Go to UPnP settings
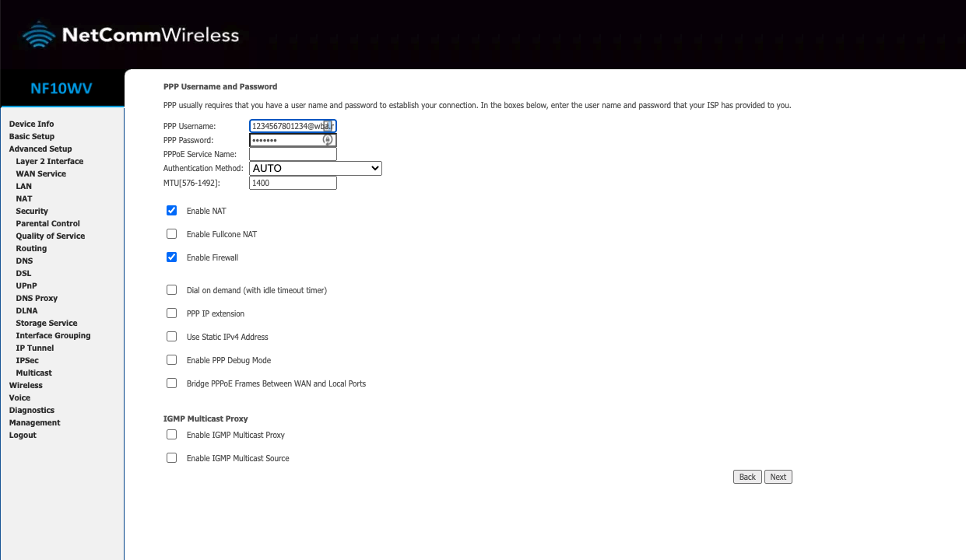Image resolution: width=966 pixels, height=560 pixels. 26,286
